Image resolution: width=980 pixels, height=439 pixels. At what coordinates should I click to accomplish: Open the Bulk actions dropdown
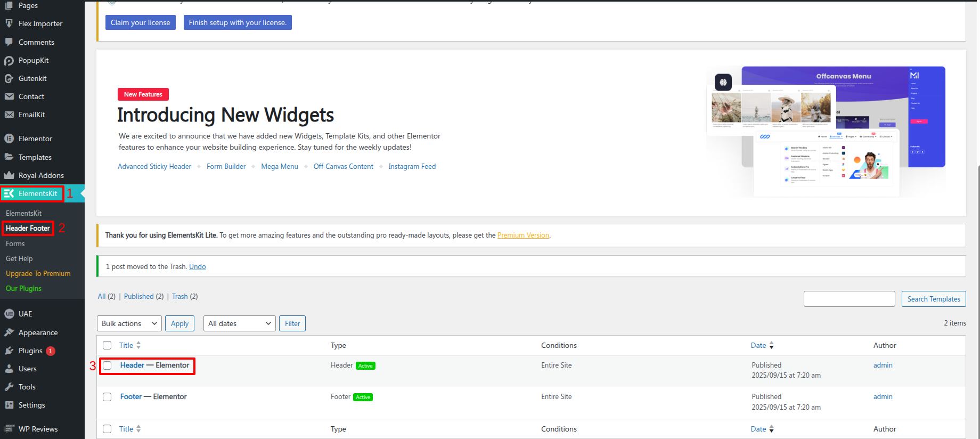point(129,323)
